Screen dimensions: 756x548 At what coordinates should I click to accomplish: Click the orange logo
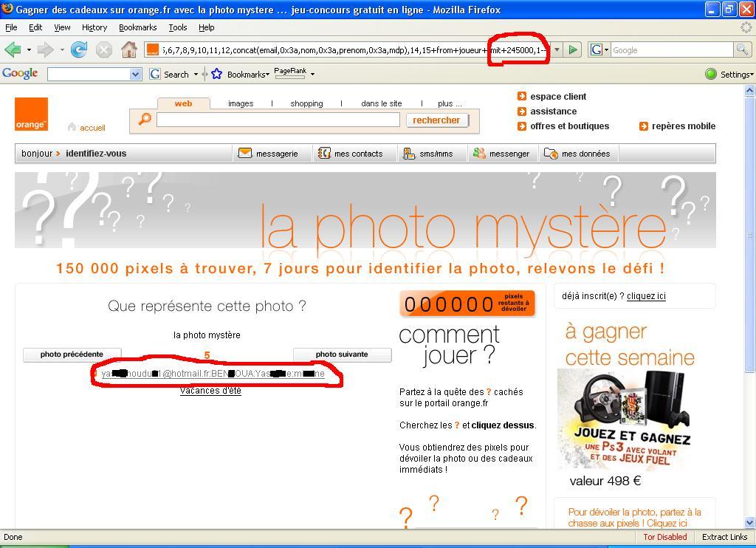31,114
